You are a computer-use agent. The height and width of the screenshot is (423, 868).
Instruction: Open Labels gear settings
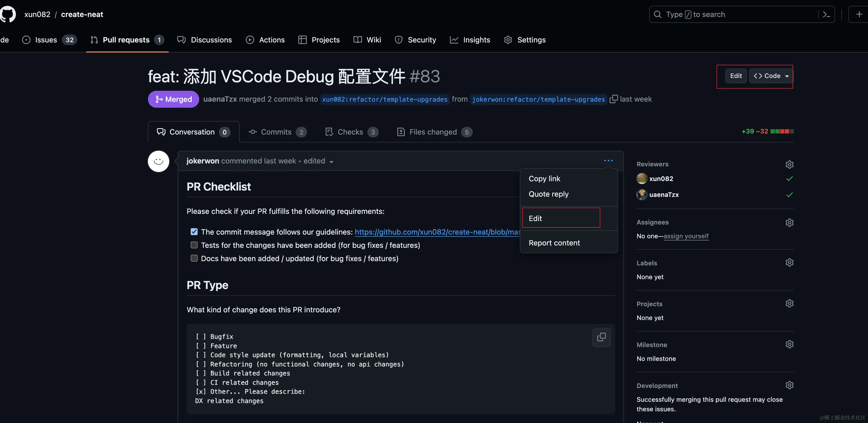(789, 262)
